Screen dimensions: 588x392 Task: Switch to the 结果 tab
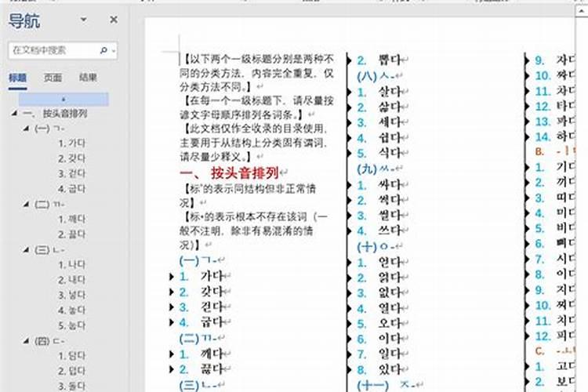click(88, 78)
